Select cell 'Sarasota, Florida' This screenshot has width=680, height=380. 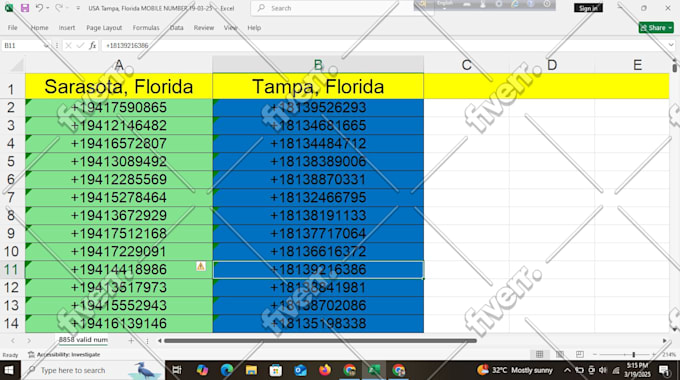[x=119, y=86]
